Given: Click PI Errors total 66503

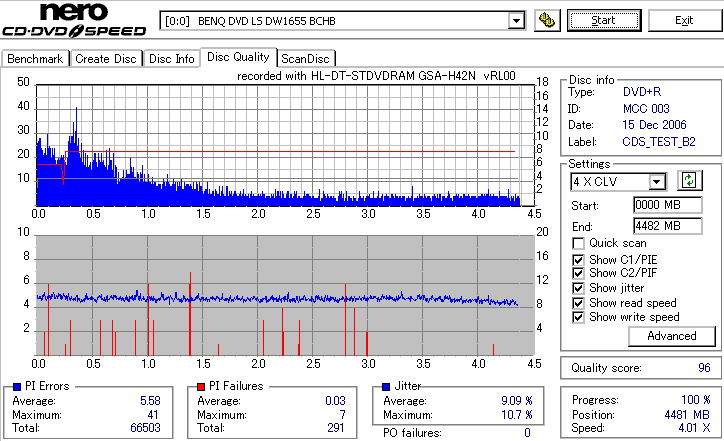Looking at the screenshot, I should 145,428.
